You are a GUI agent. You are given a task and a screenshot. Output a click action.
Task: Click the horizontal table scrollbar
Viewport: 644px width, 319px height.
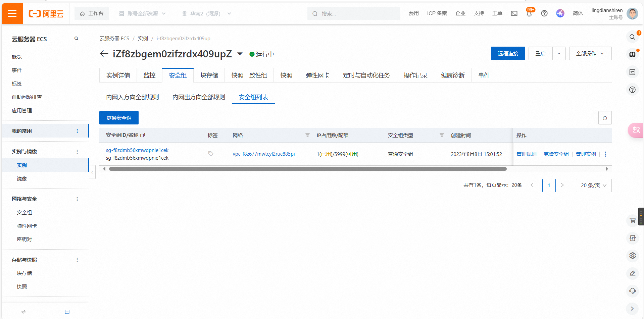point(307,169)
